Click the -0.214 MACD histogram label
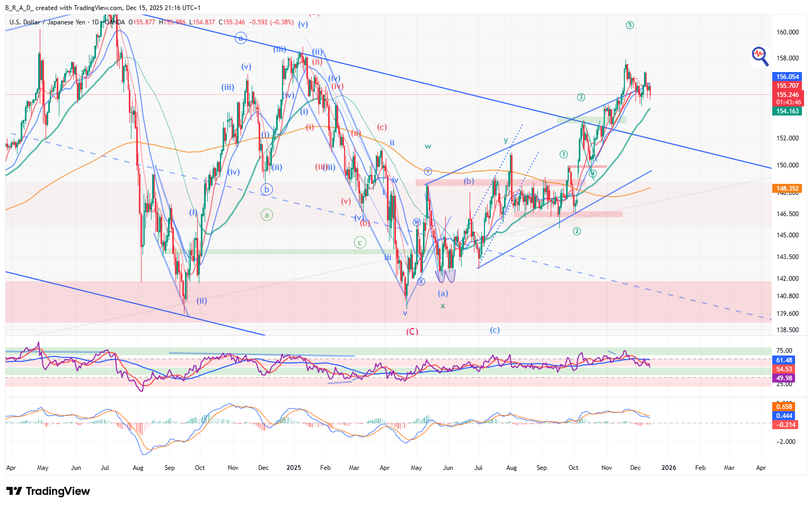The width and height of the screenshot is (812, 507). [x=785, y=425]
